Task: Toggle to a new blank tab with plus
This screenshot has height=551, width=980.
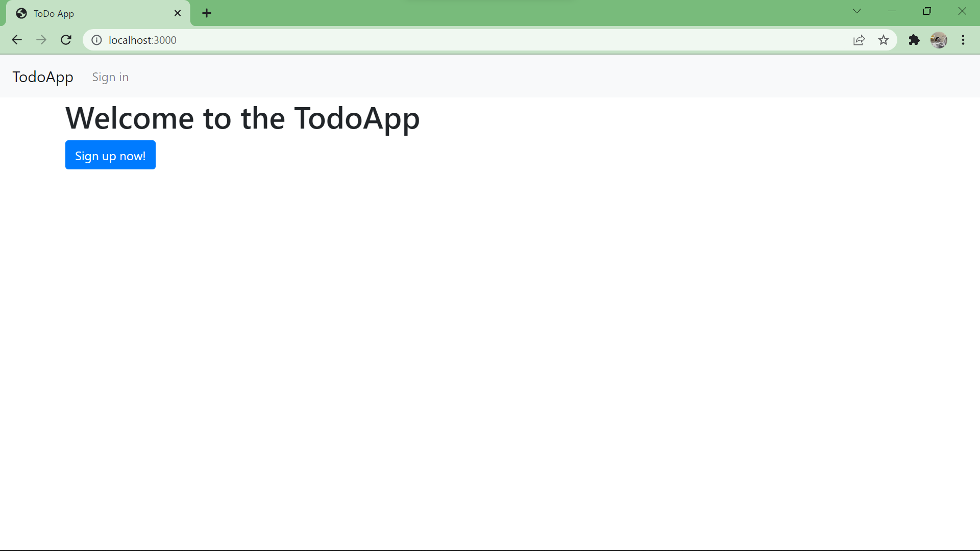Action: click(x=206, y=13)
